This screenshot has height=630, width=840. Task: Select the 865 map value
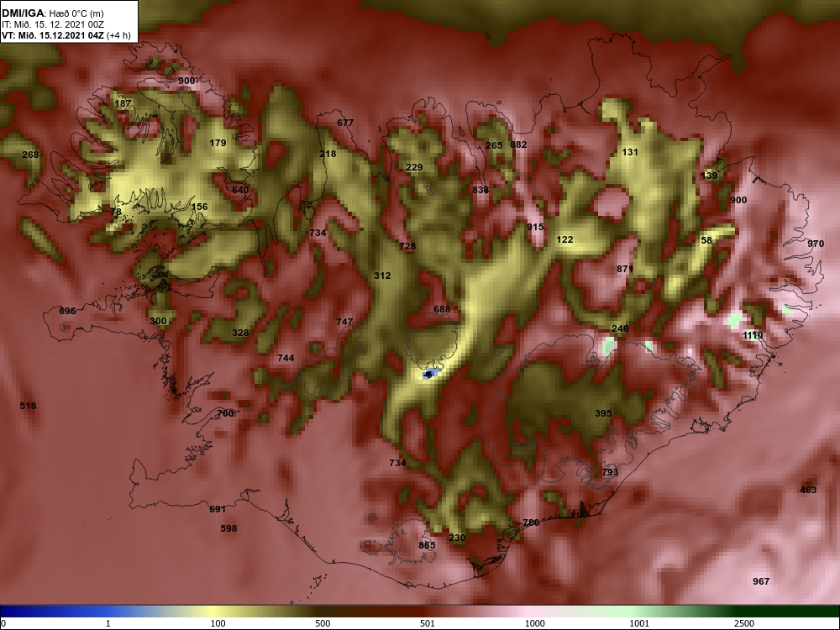pyautogui.click(x=427, y=545)
